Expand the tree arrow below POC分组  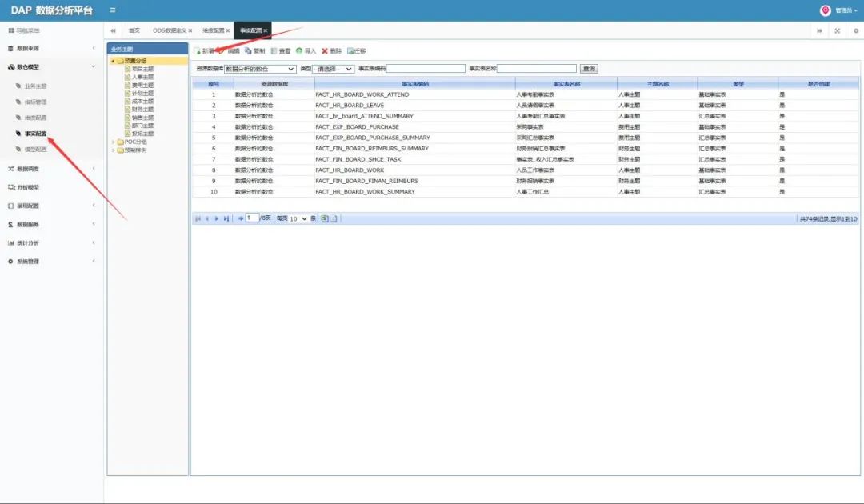[x=113, y=150]
